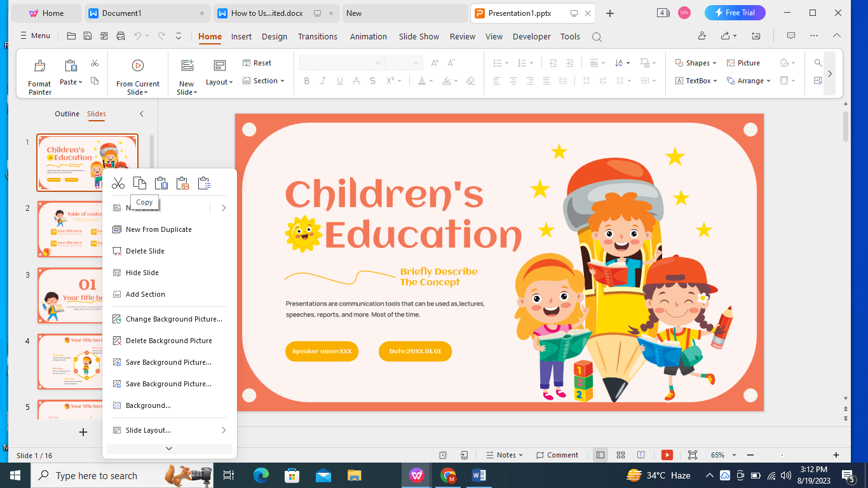
Task: Click the zoom slider handle
Action: tap(782, 455)
